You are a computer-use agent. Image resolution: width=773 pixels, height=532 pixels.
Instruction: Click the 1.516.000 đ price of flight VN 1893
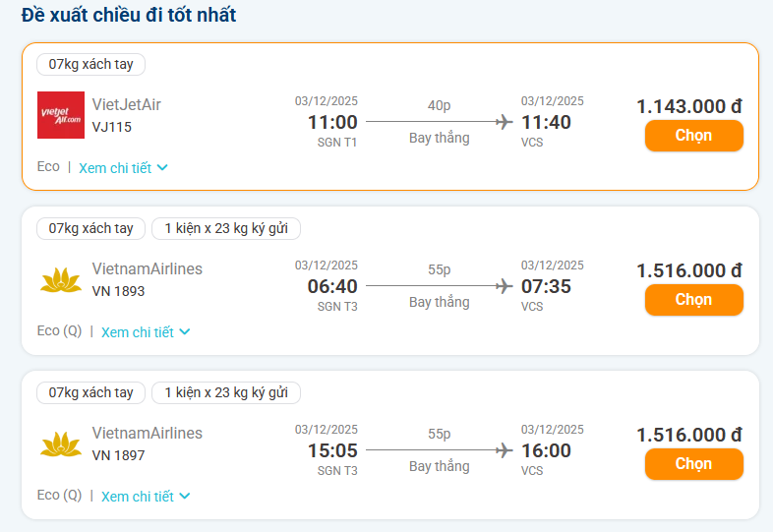tap(688, 270)
